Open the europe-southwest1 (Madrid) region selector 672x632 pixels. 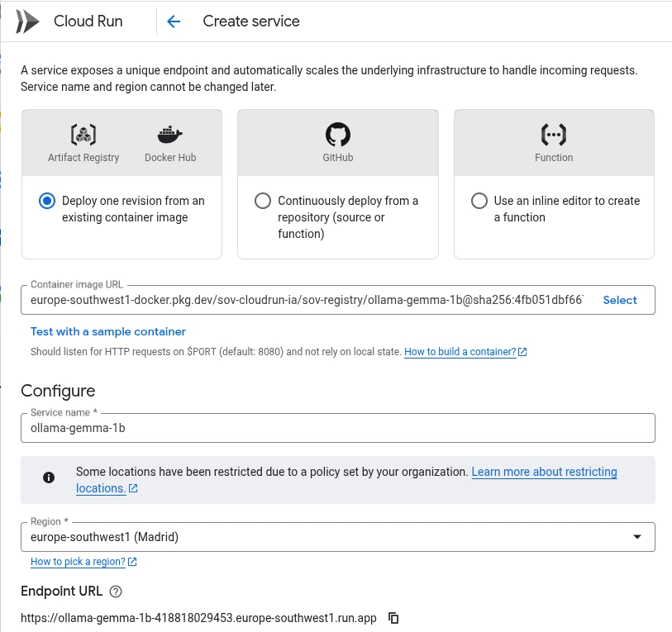(331, 537)
